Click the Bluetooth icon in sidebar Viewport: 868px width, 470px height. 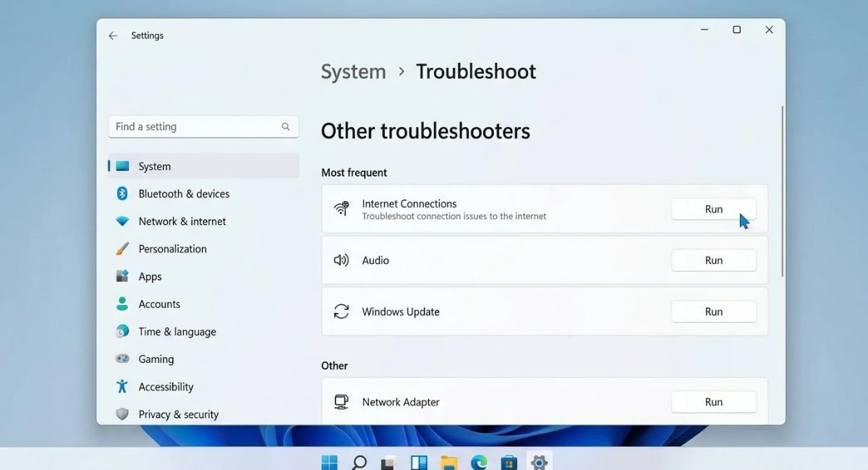(x=122, y=194)
